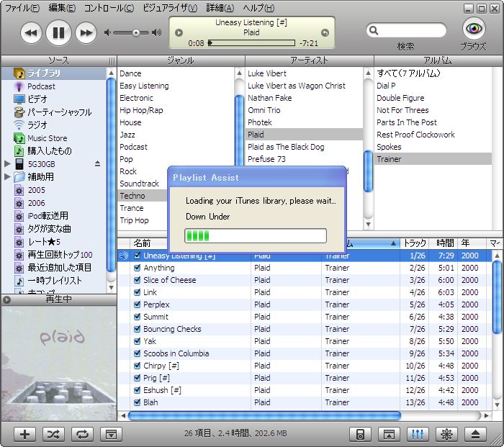504x447 pixels.
Task: Sort by 年 column header
Action: (472, 243)
